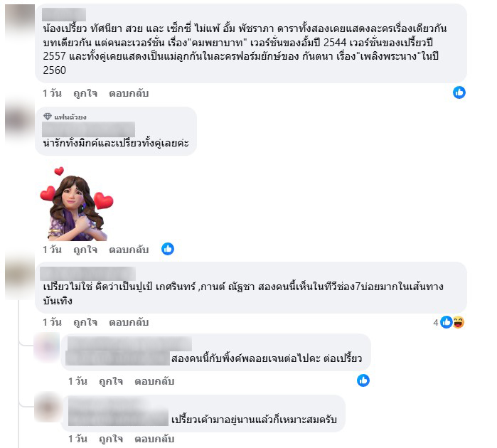The height and width of the screenshot is (448, 497).
Task: Like the พลอยเจน reply
Action: coord(111,381)
